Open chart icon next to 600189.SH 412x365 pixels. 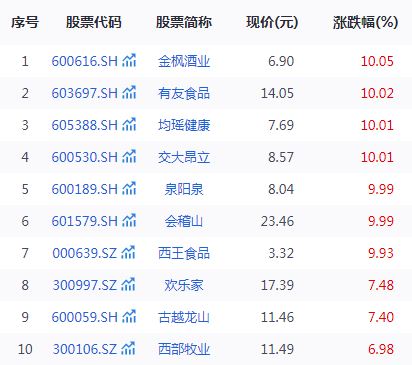129,189
